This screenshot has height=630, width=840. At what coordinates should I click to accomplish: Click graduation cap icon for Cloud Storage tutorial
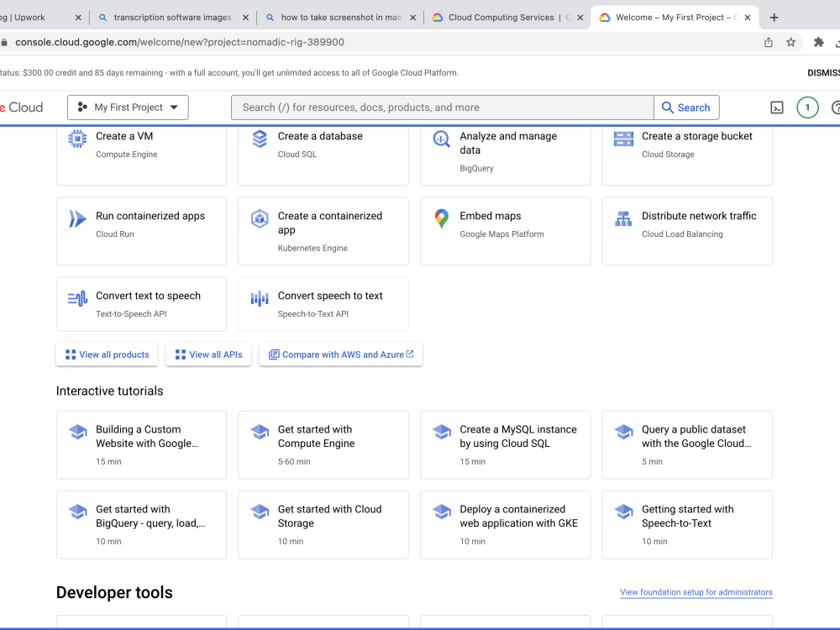click(x=260, y=512)
